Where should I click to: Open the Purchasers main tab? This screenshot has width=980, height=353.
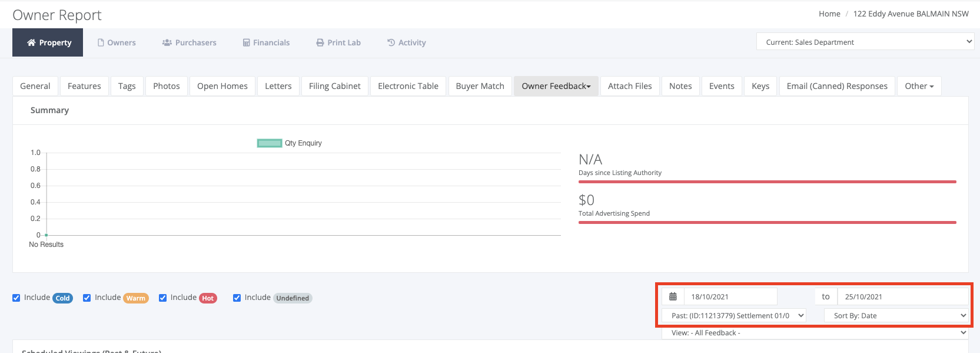pos(190,42)
